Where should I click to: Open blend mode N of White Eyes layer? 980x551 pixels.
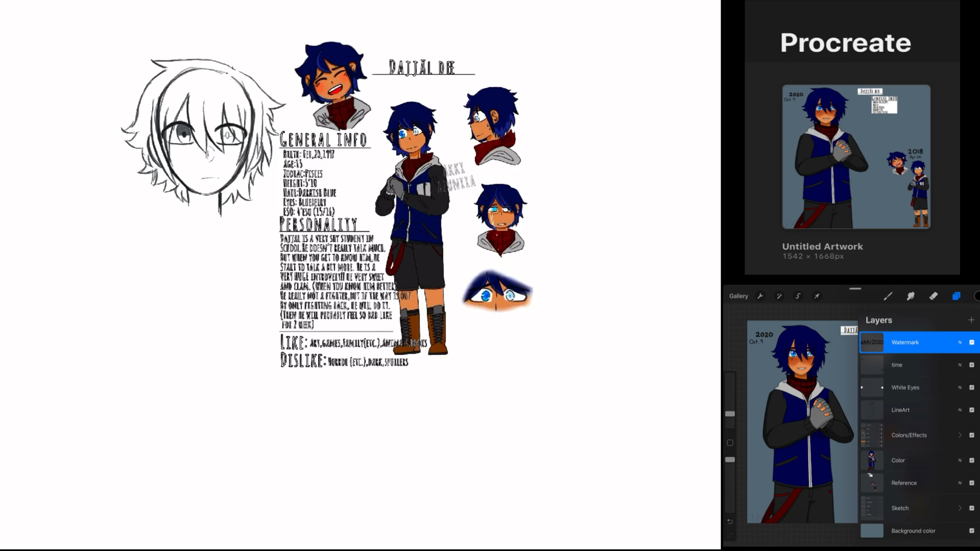960,387
